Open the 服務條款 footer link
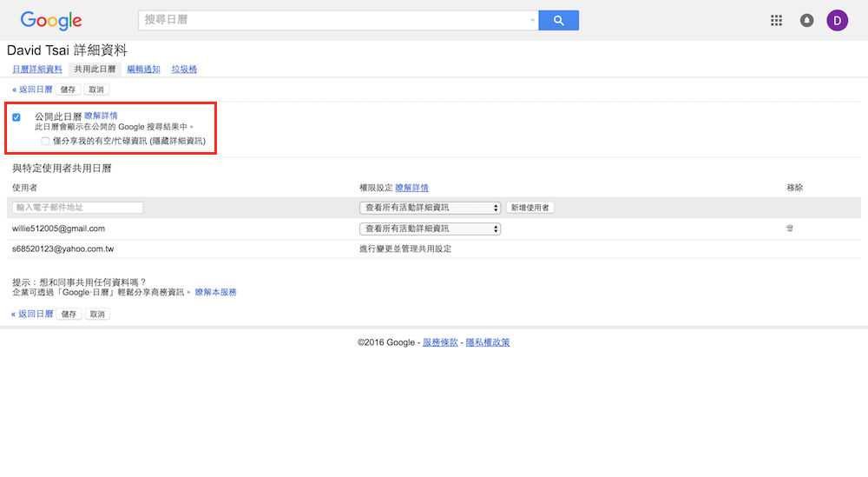The width and height of the screenshot is (868, 477). click(x=440, y=342)
